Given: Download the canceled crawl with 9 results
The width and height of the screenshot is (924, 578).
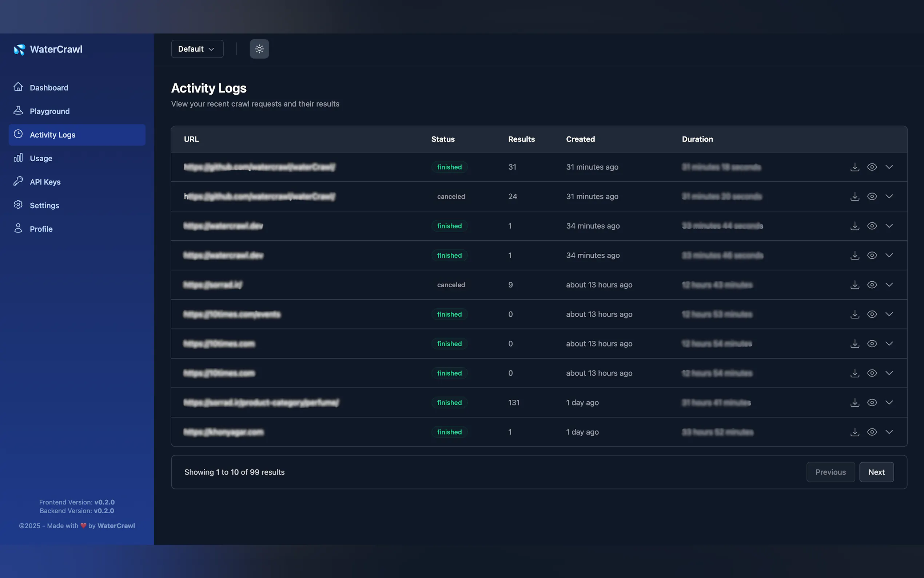Looking at the screenshot, I should [855, 285].
